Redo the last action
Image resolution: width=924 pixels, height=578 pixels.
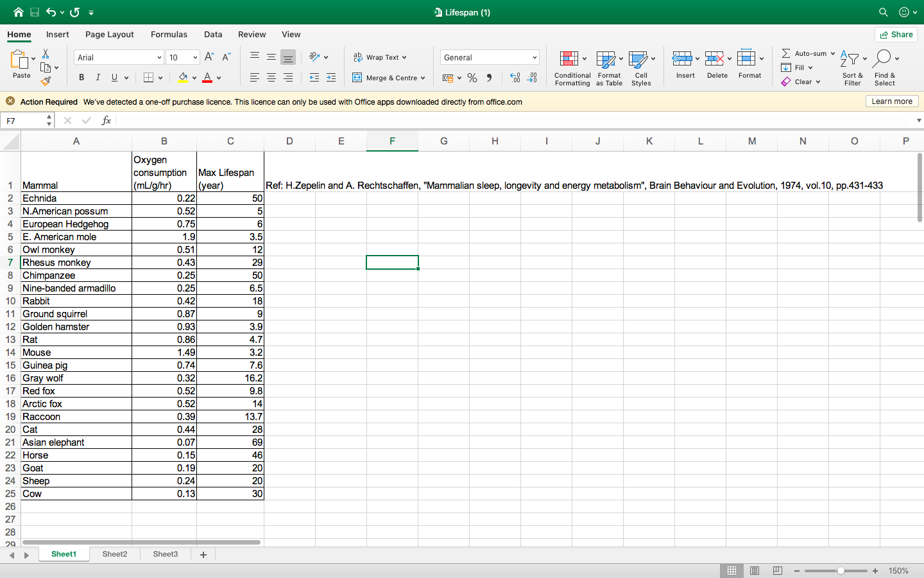click(74, 12)
